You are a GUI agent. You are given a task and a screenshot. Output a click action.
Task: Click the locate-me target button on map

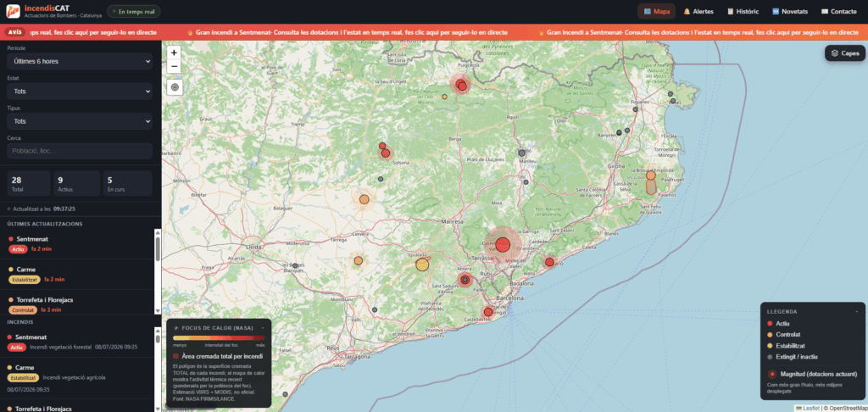click(x=175, y=87)
